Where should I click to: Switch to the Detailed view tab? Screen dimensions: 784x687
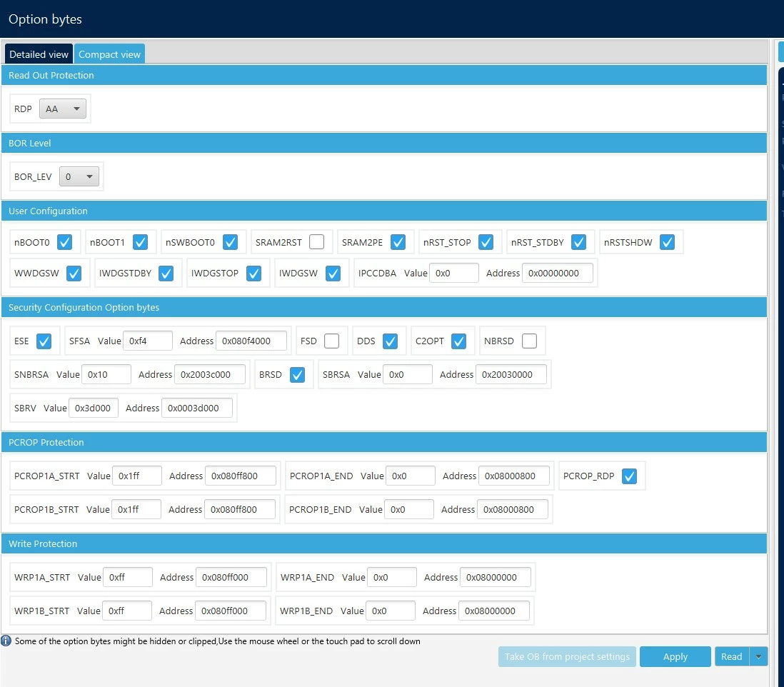(x=39, y=54)
